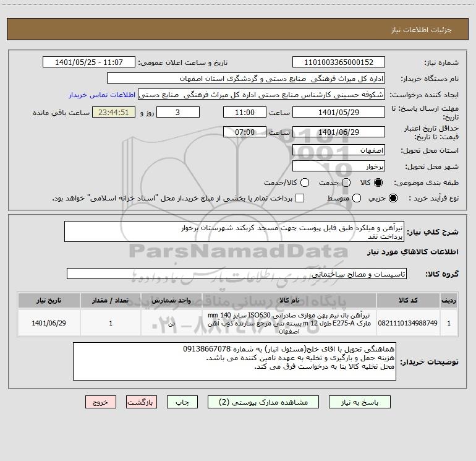Click the goods group field تاسیسات و مصالح ساختمانی
The image size is (476, 461).
(x=237, y=274)
